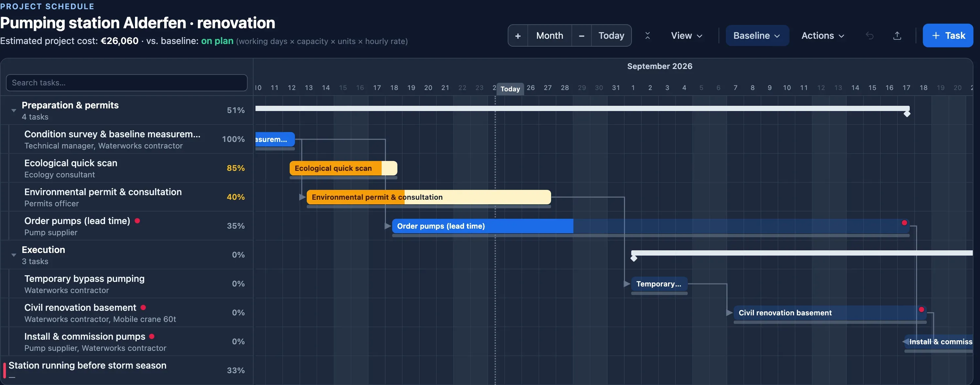Click the Today marker on the timeline
The image size is (980, 385).
pos(510,89)
